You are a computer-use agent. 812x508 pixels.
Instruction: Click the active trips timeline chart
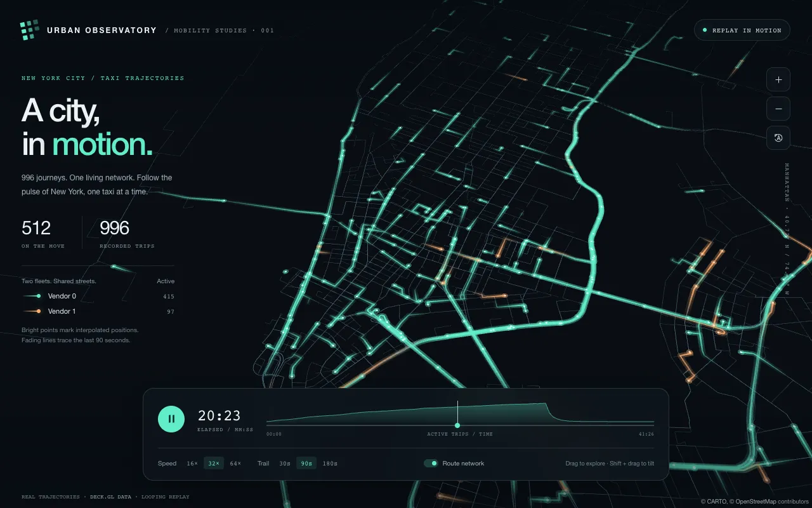pos(460,413)
